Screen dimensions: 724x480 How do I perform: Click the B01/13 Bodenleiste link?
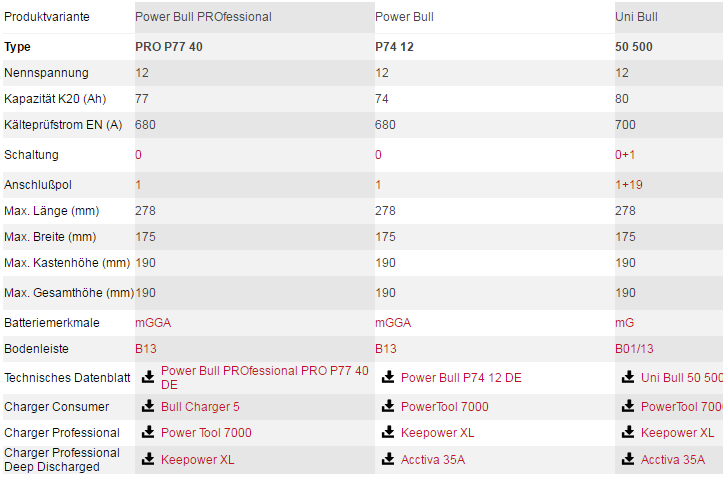click(634, 349)
